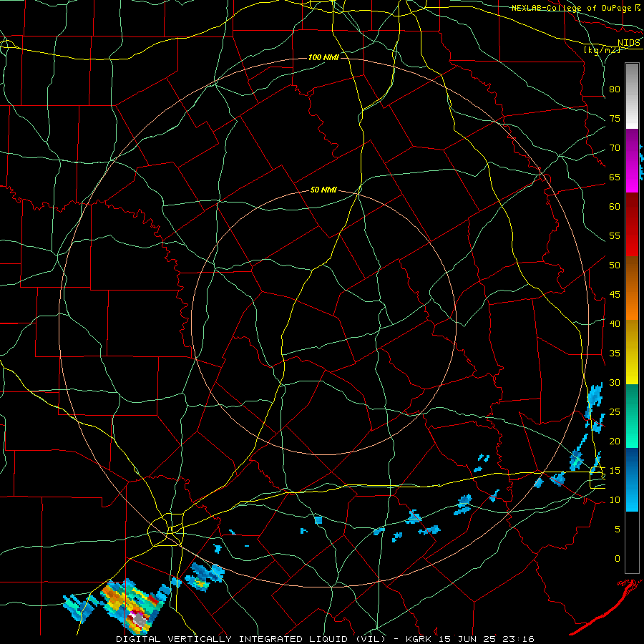Click the brown-orange segment of the color bar
This screenshot has height=644, width=644.
tap(632, 288)
